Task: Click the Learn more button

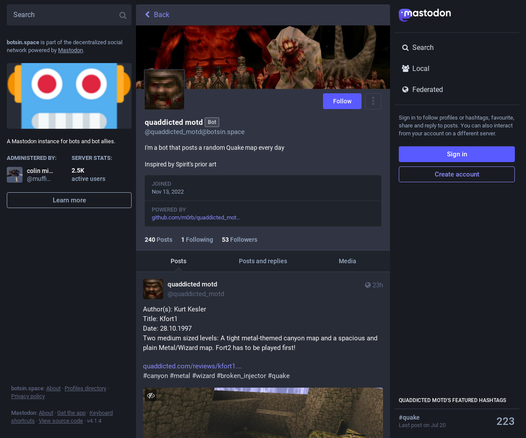Action: pyautogui.click(x=69, y=200)
